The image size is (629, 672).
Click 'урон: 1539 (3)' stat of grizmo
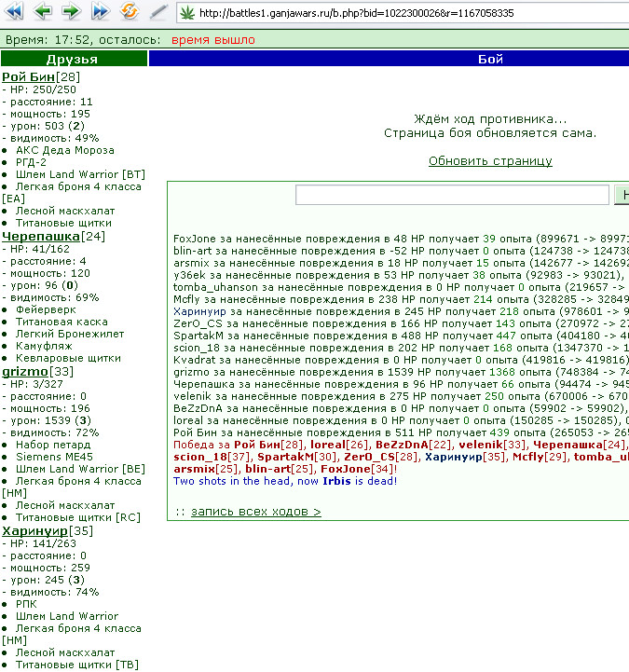click(x=50, y=420)
